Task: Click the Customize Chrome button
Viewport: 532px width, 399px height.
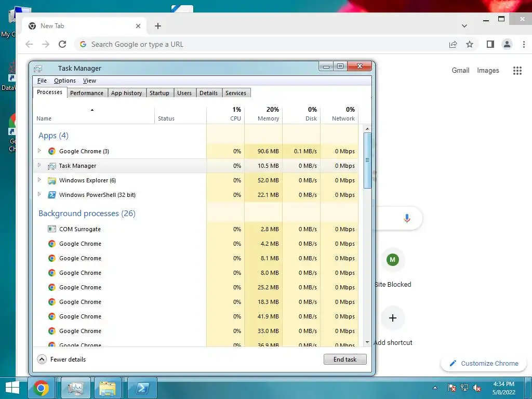Action: 484,363
